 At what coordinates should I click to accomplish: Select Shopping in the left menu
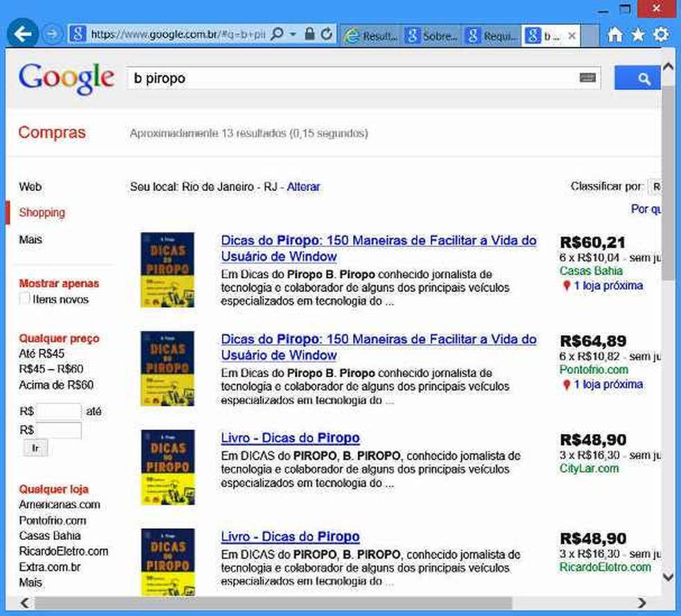[x=42, y=212]
